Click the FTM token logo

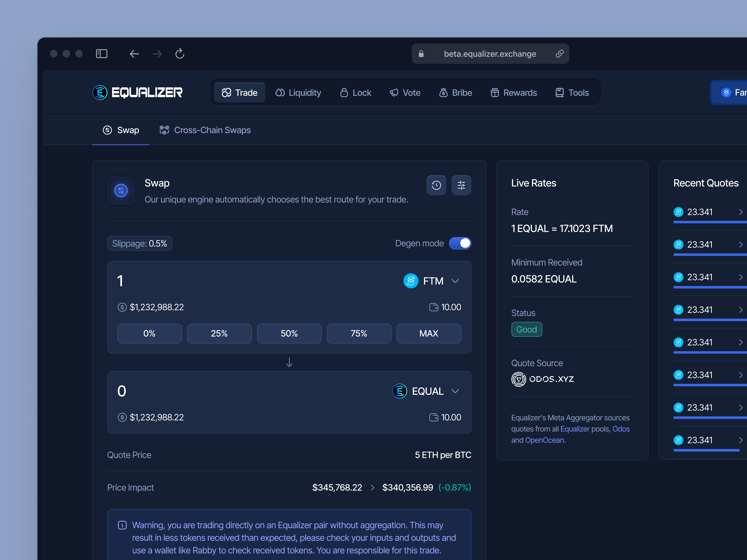point(411,280)
